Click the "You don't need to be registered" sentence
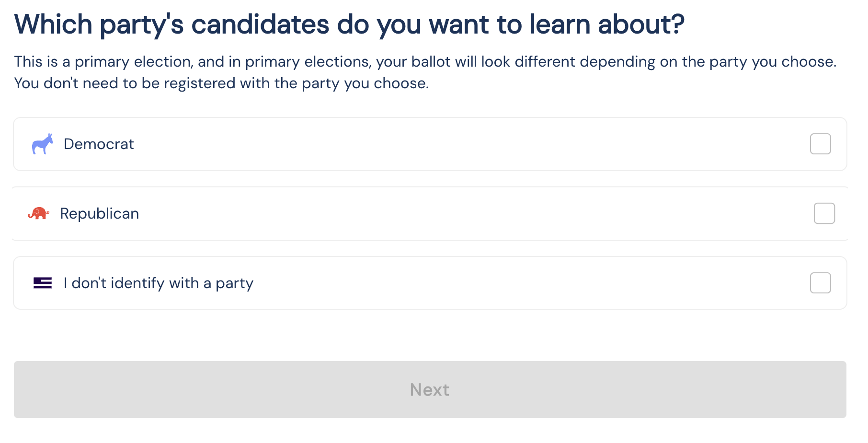This screenshot has width=868, height=443. 221,83
